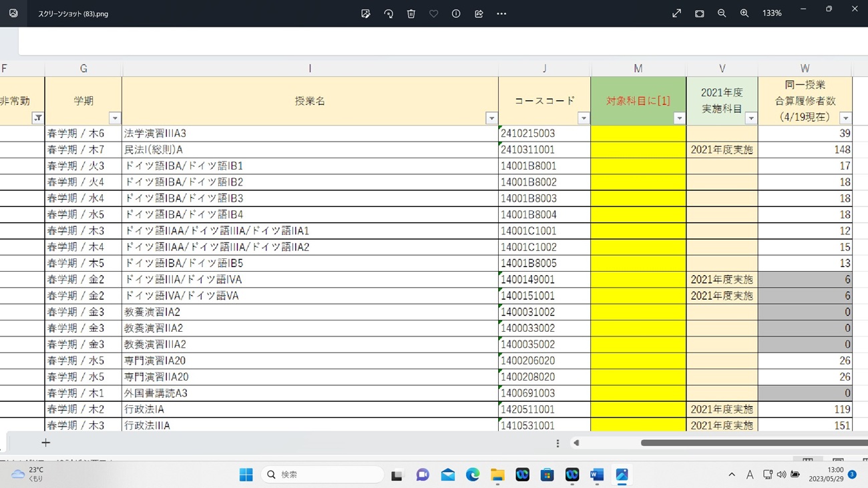The width and height of the screenshot is (868, 488).
Task: Open the 授業名 column filter dropdown
Action: point(491,118)
